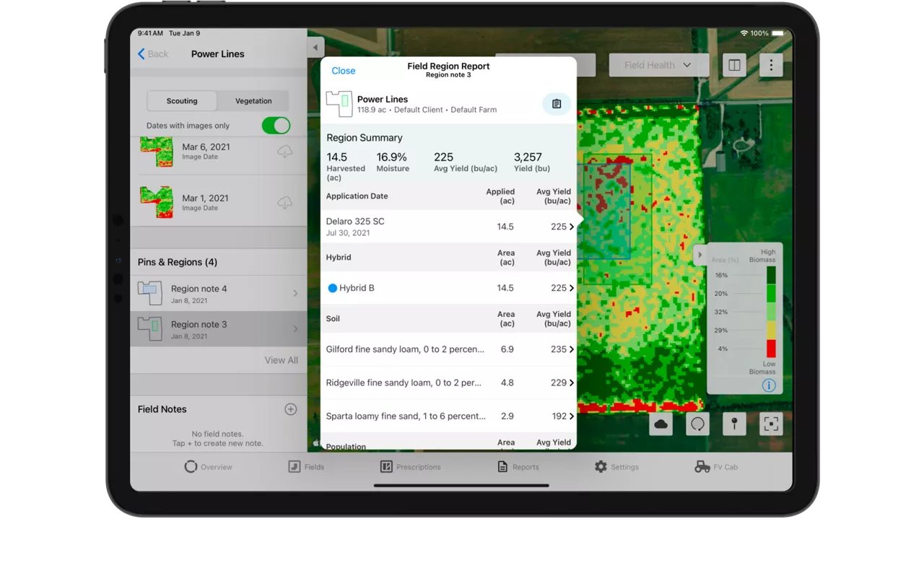This screenshot has width=924, height=563.
Task: Close the Field Region Report
Action: [343, 71]
